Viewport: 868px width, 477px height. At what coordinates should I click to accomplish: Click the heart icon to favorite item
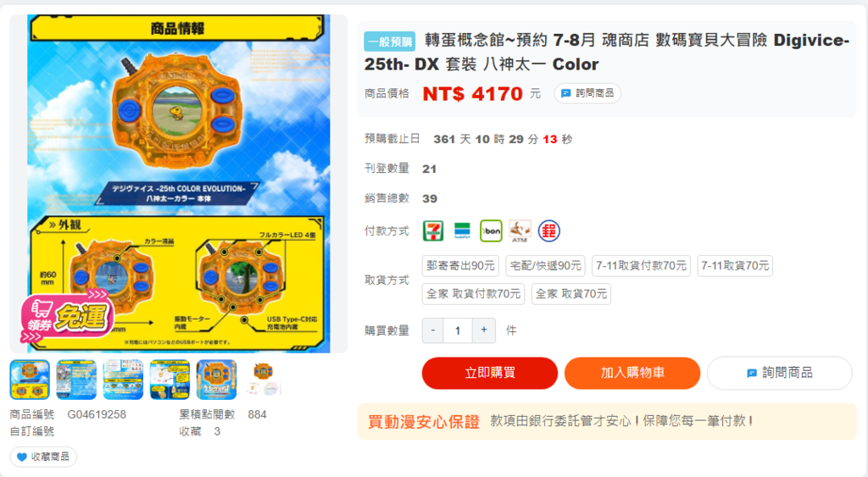[21, 457]
